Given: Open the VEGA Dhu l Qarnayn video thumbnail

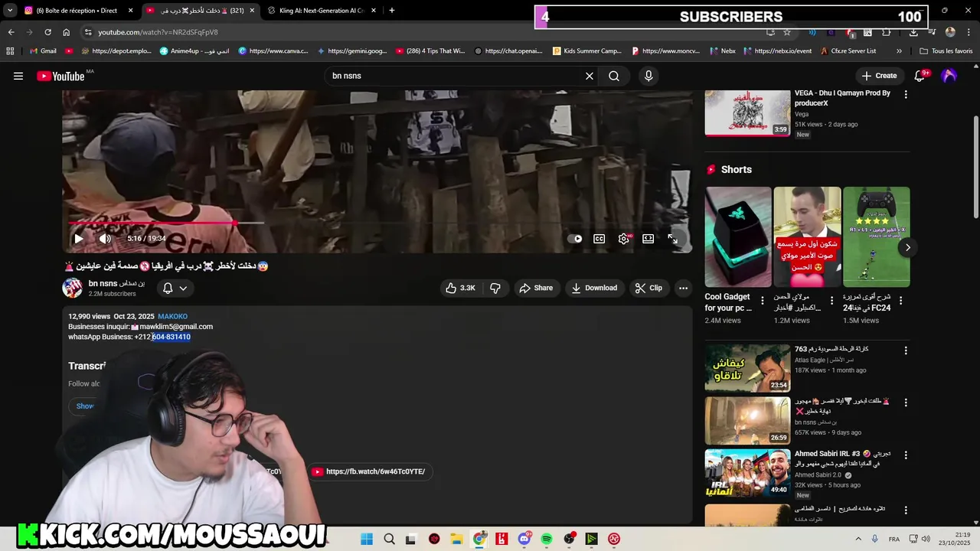Looking at the screenshot, I should [747, 112].
